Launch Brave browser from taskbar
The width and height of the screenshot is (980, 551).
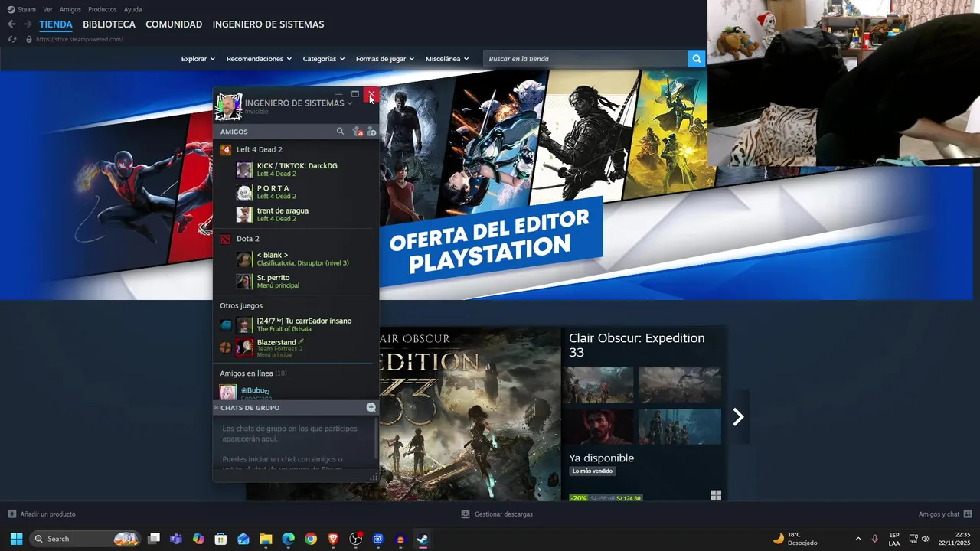coord(333,539)
